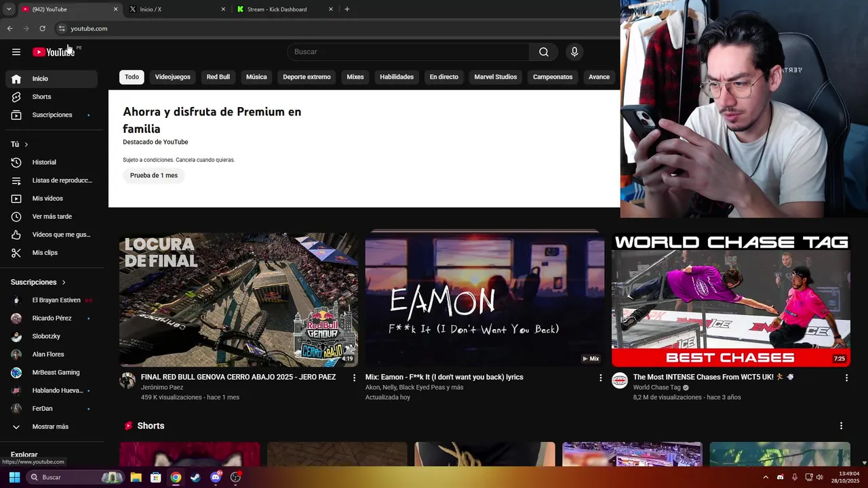Expand Suscripciones section heading chevron

coord(64,282)
